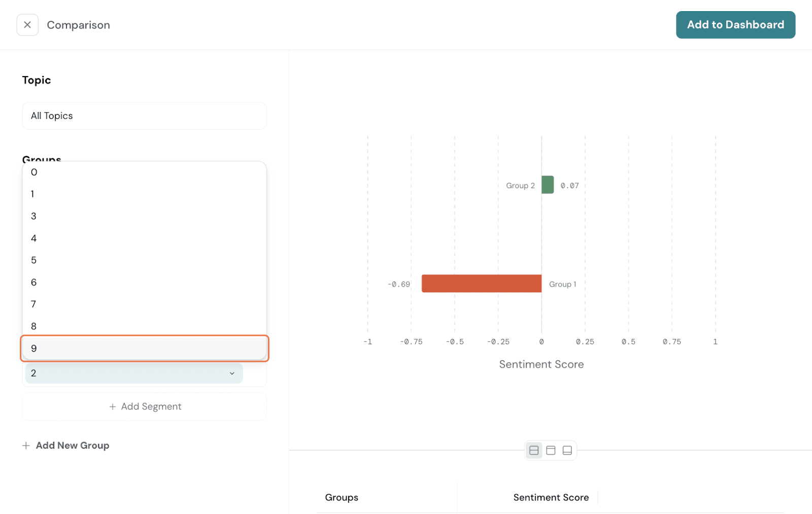Click the plus icon beside Add New Group
This screenshot has height=514, width=812.
coord(26,446)
